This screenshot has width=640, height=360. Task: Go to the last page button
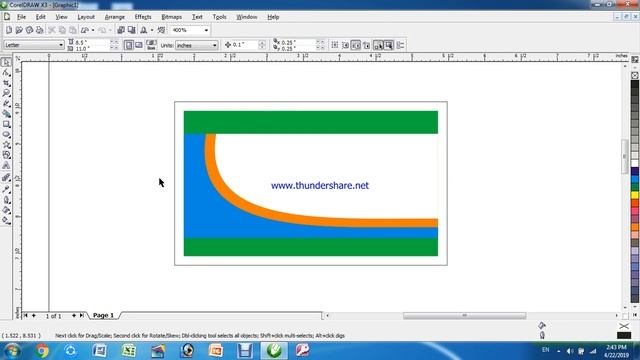click(82, 316)
